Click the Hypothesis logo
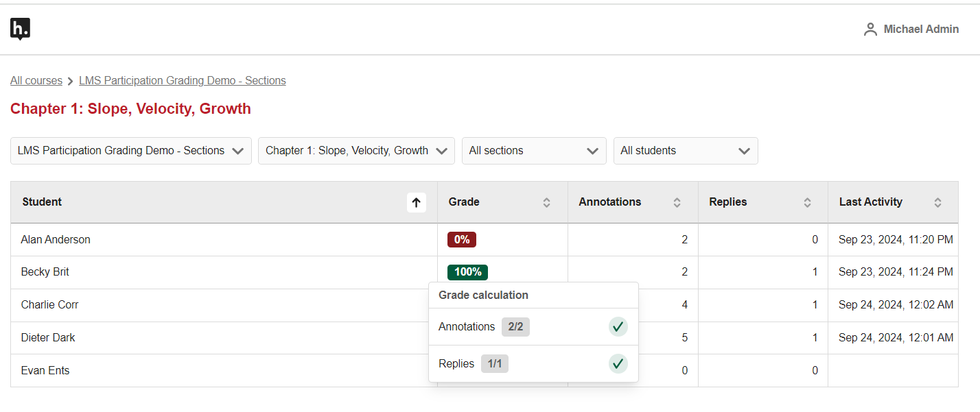 click(19, 29)
